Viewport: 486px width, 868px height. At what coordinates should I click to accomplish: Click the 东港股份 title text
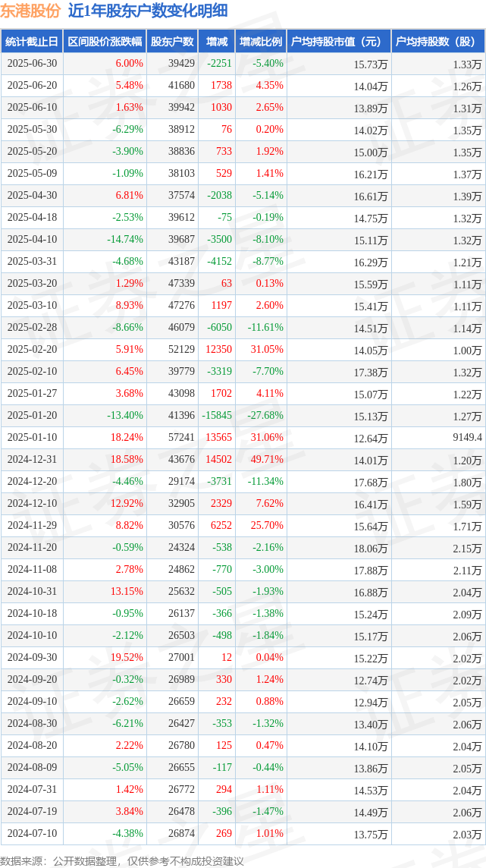(30, 11)
